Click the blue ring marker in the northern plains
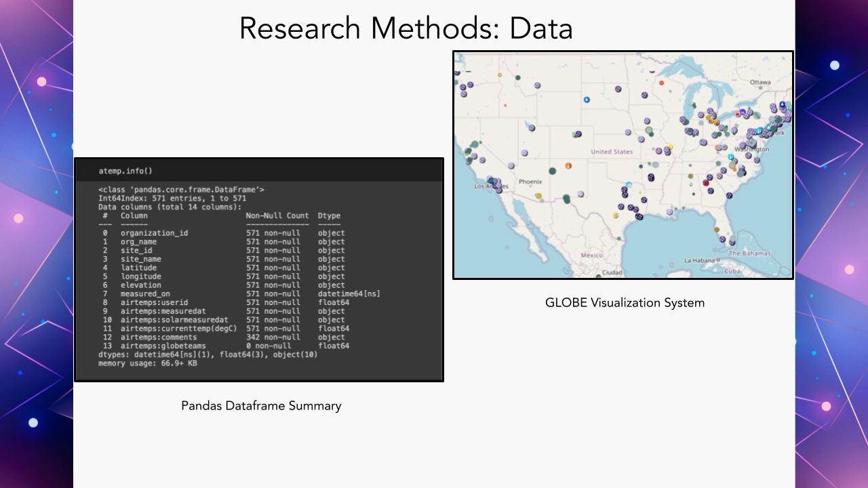The image size is (868, 488). pyautogui.click(x=587, y=100)
